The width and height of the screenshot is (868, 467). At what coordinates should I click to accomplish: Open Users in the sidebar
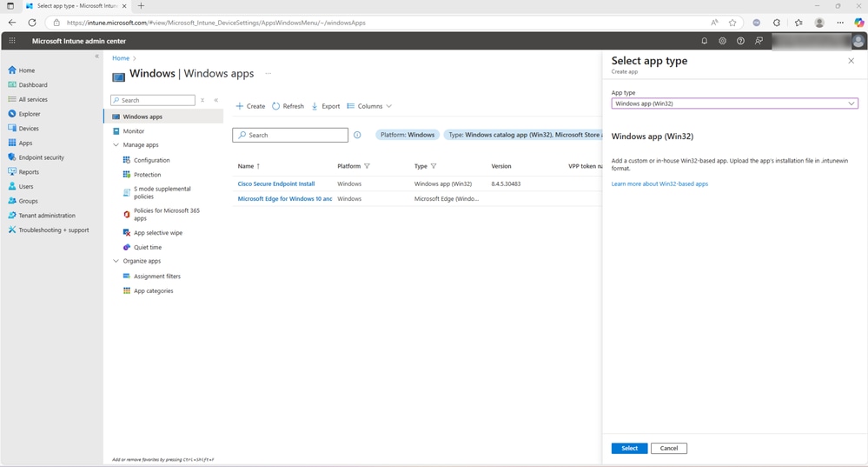pyautogui.click(x=21, y=186)
